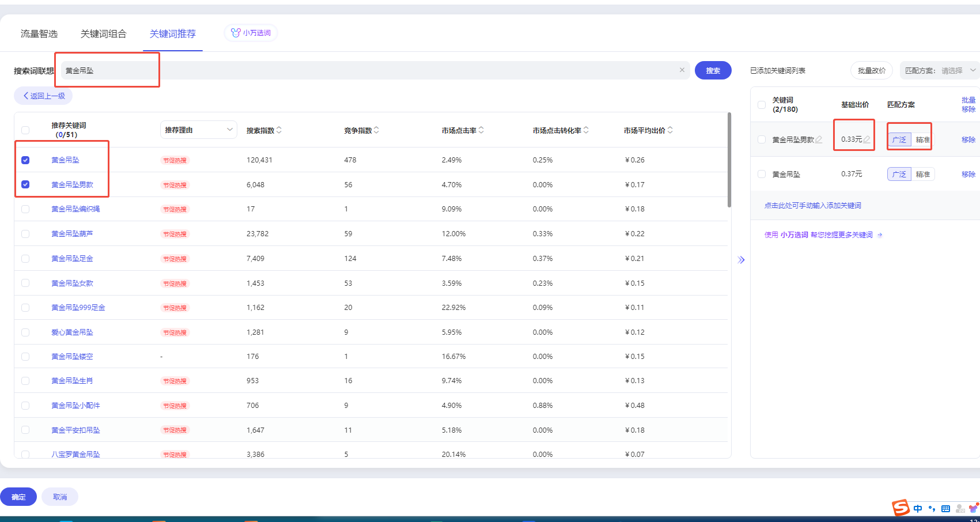Clear the search box with the X icon
Screen dimensions: 980x522
coord(682,70)
